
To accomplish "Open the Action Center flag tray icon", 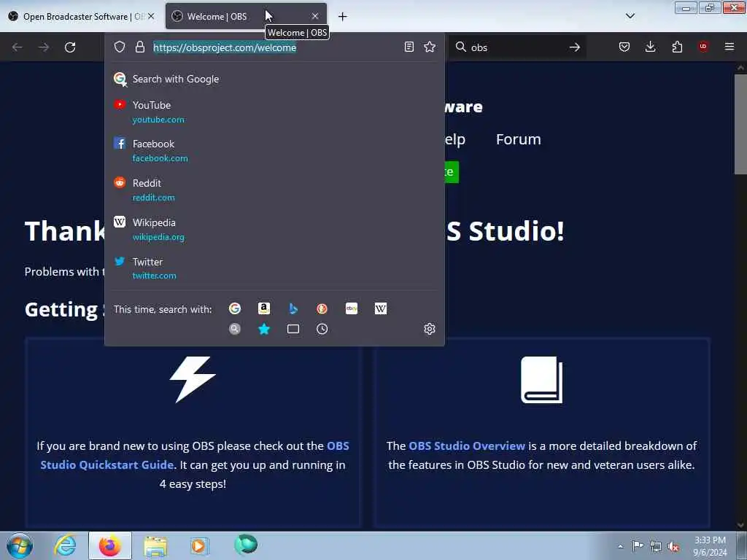I will click(x=638, y=546).
